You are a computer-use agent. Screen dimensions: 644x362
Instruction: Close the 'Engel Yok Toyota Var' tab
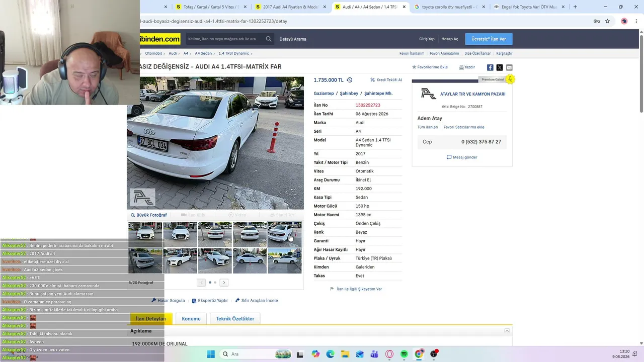[563, 7]
